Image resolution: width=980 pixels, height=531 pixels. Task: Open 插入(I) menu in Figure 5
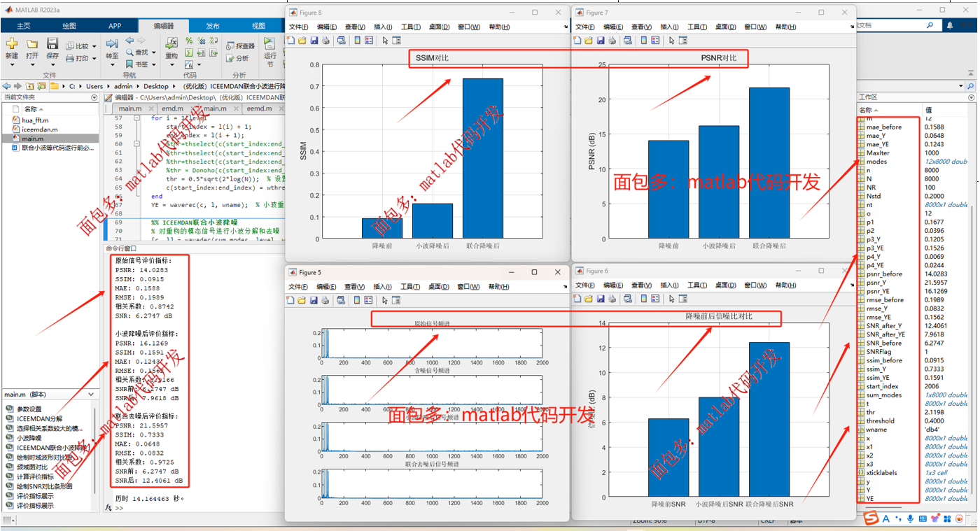click(x=383, y=287)
